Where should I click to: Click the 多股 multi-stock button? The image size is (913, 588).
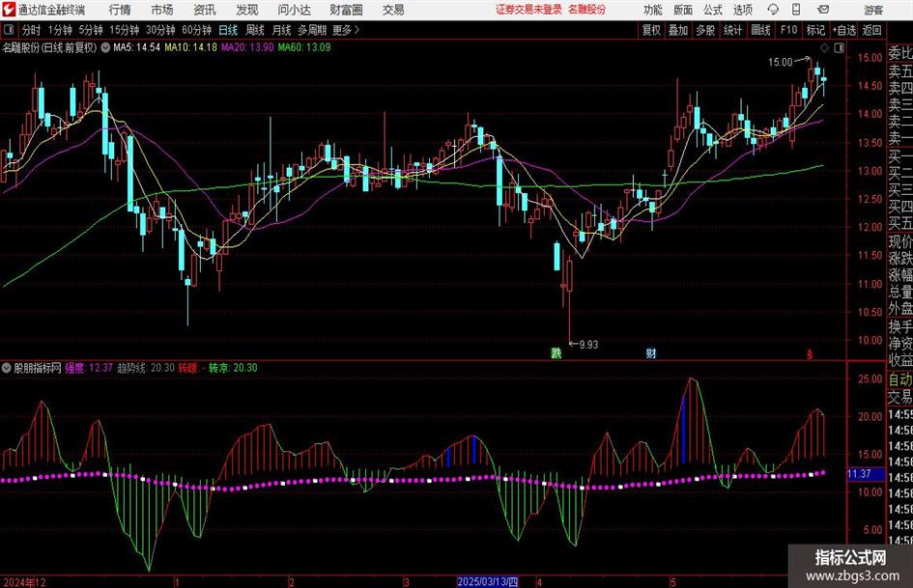[x=705, y=30]
